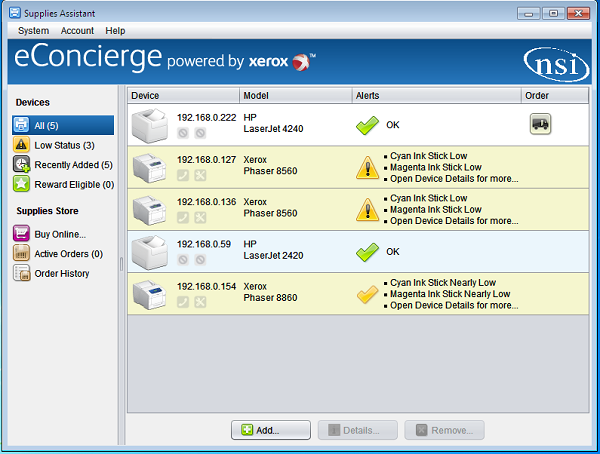Sort by the Alerts column header
This screenshot has height=454, width=600.
[437, 95]
